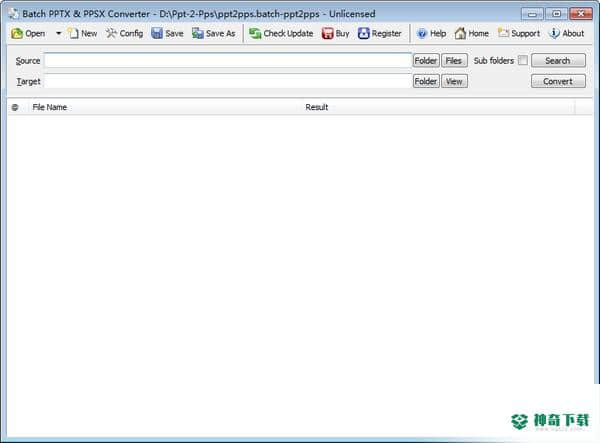Viewport: 600px width, 443px height.
Task: Create a new project with New
Action: tap(83, 34)
